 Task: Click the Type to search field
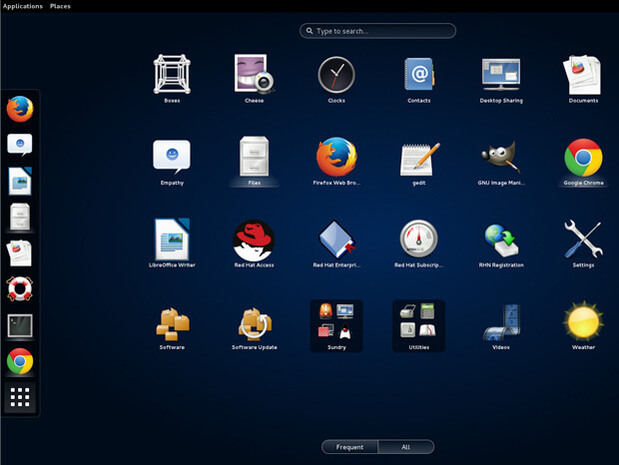click(x=378, y=31)
